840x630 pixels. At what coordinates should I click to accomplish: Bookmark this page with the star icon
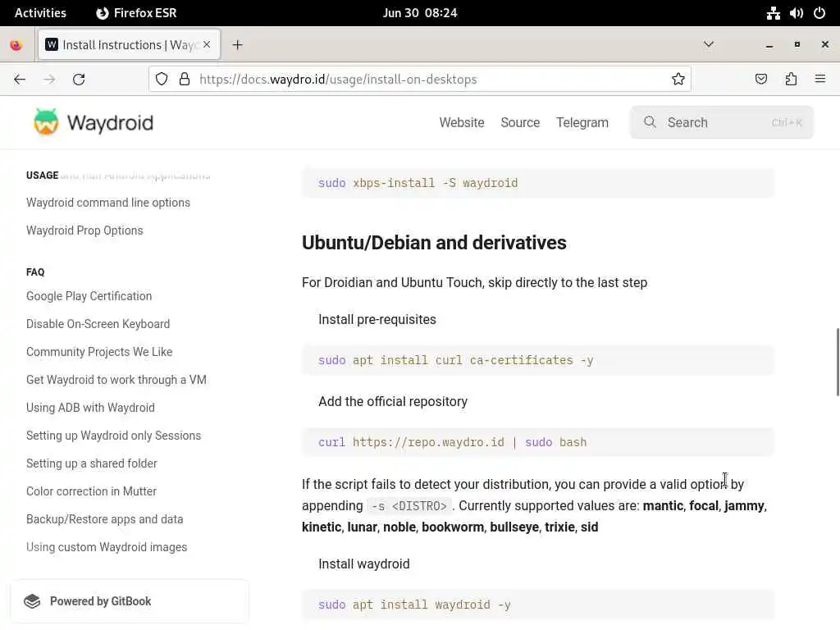click(x=678, y=80)
